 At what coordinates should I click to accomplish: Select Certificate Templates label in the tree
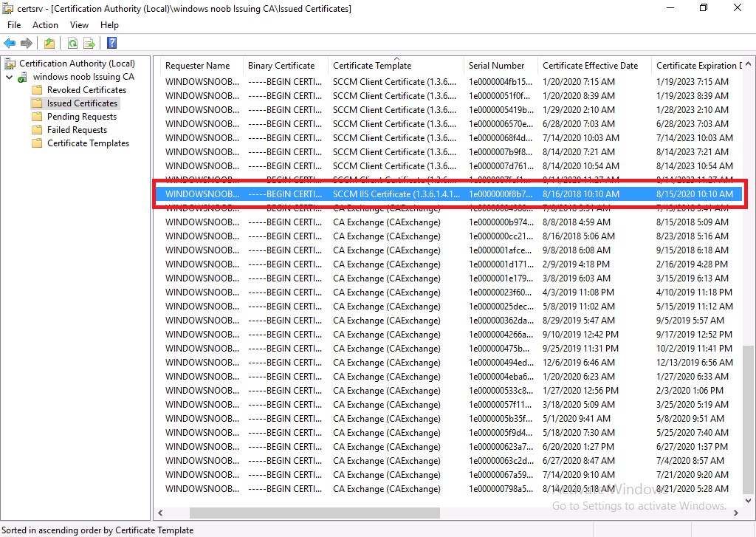click(x=89, y=143)
